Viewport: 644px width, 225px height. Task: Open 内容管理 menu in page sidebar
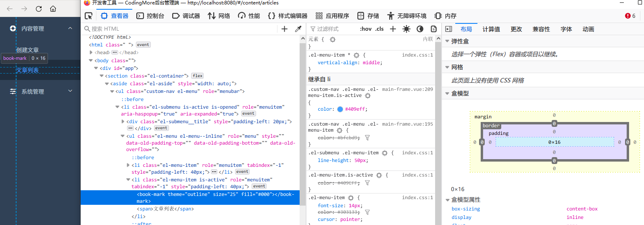coord(40,29)
